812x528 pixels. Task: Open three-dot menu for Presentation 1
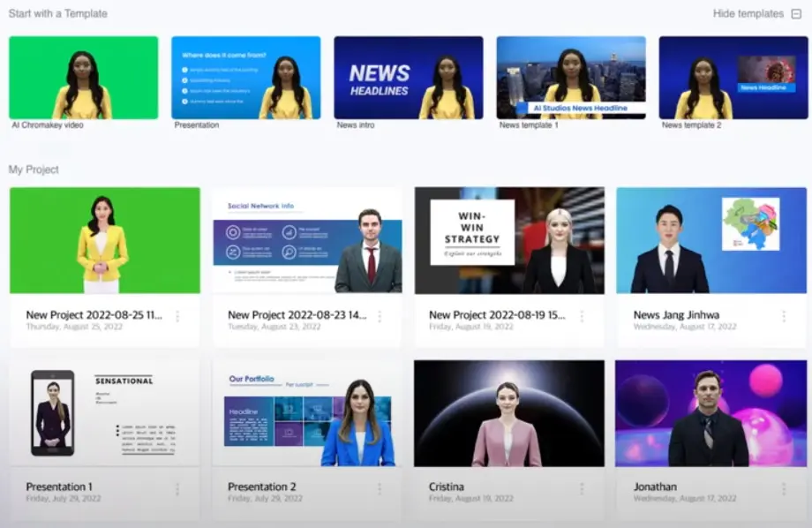tap(177, 489)
